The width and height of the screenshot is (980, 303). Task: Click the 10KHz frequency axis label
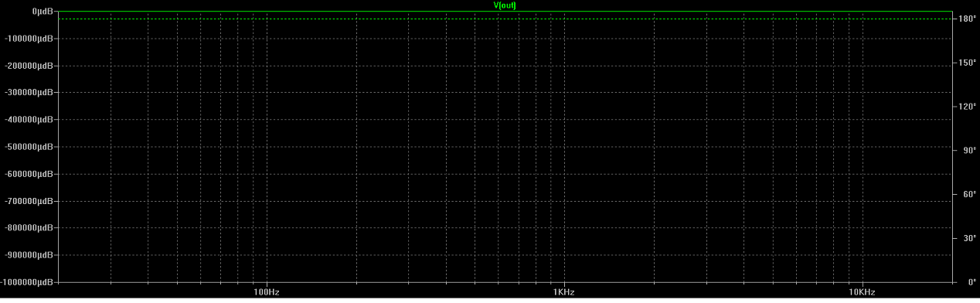click(x=862, y=292)
